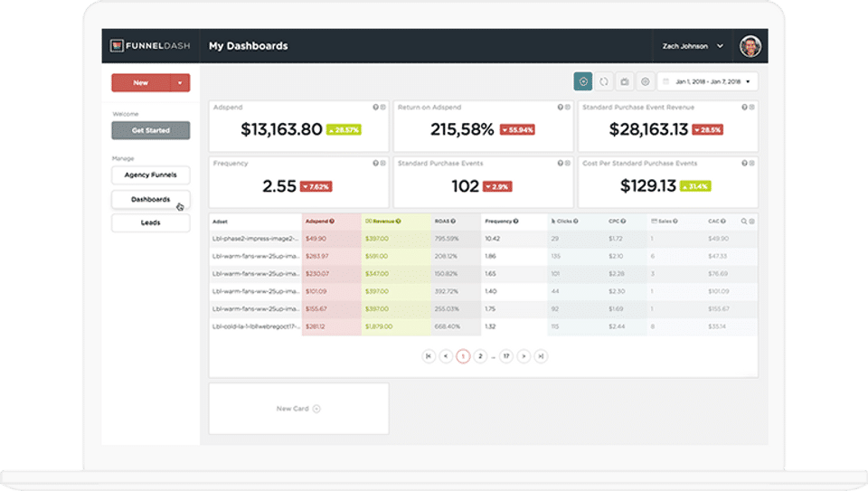868x491 pixels.
Task: Open Leads in sidebar
Action: (151, 222)
